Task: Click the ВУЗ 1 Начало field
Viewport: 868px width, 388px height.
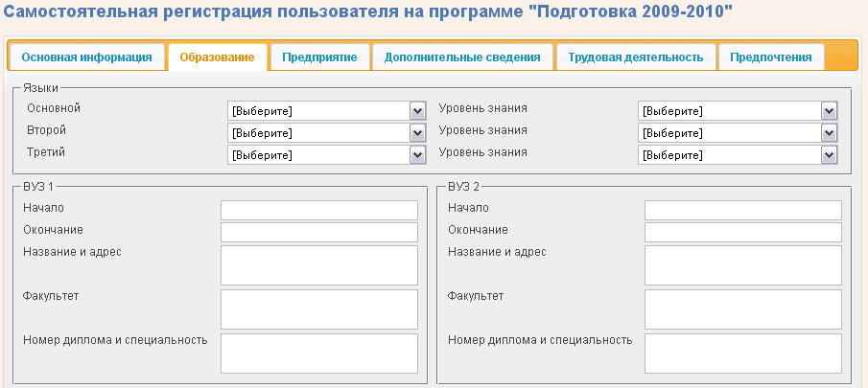Action: point(319,211)
